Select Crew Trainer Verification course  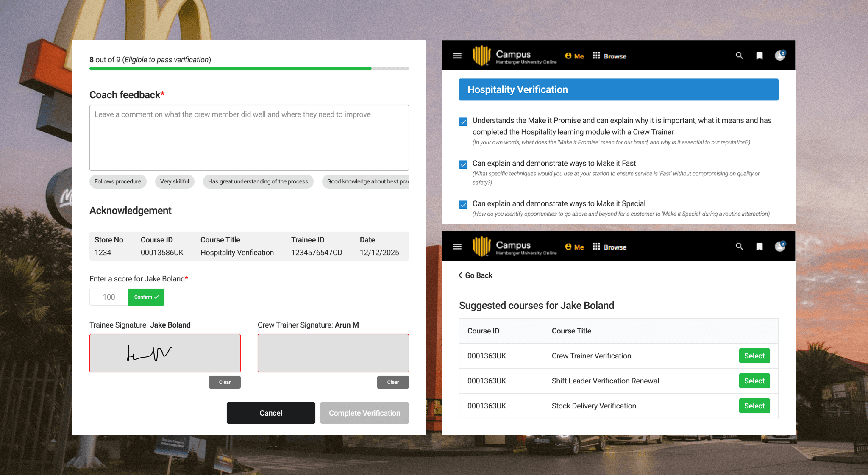[x=754, y=356]
